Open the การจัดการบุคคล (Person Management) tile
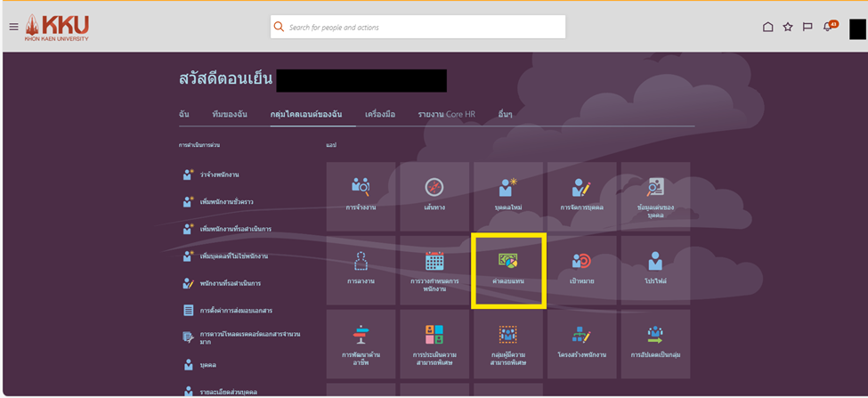The height and width of the screenshot is (398, 868). tap(582, 196)
